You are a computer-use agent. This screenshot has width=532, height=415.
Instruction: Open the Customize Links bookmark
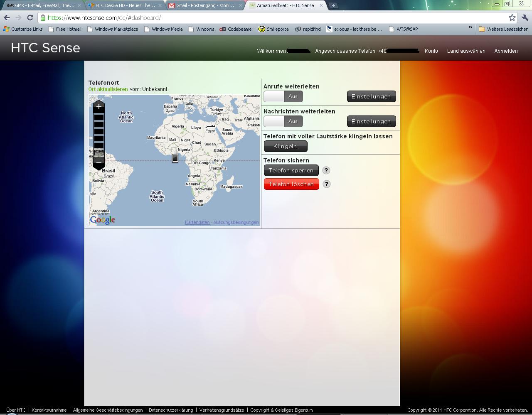click(x=23, y=29)
